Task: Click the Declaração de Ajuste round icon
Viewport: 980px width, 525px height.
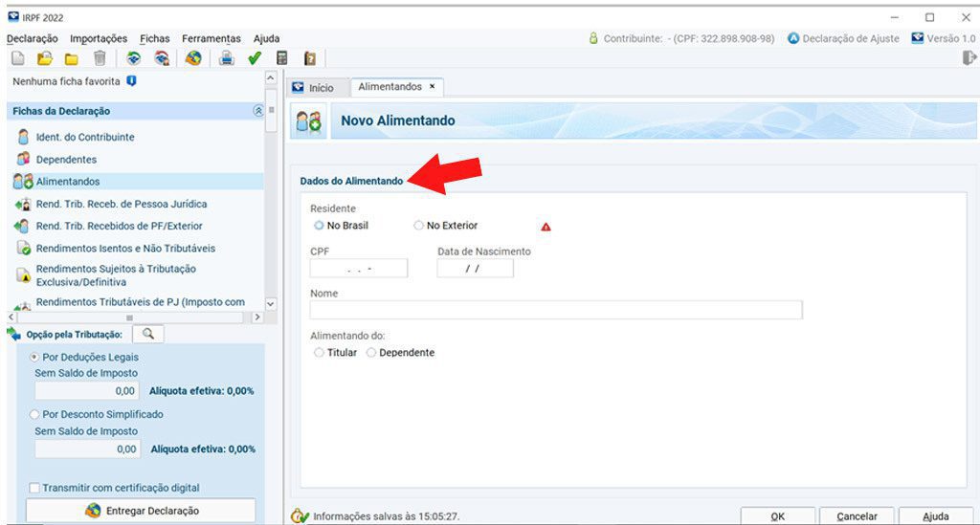Action: pos(793,38)
